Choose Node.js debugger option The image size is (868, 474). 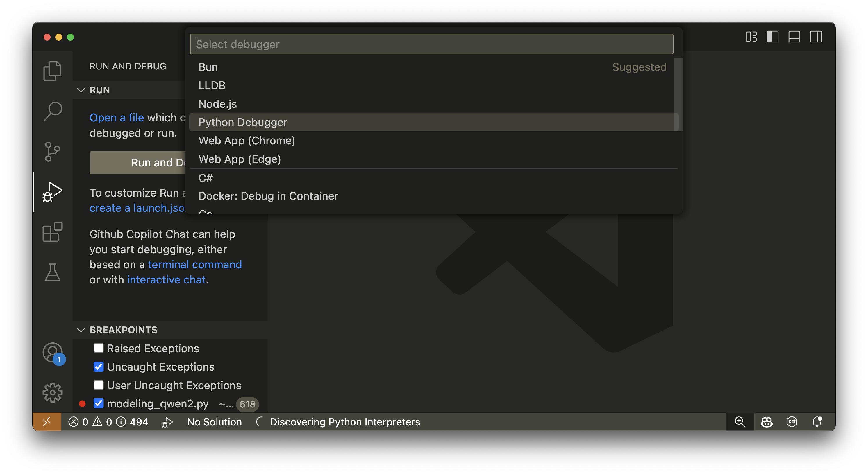pos(217,104)
